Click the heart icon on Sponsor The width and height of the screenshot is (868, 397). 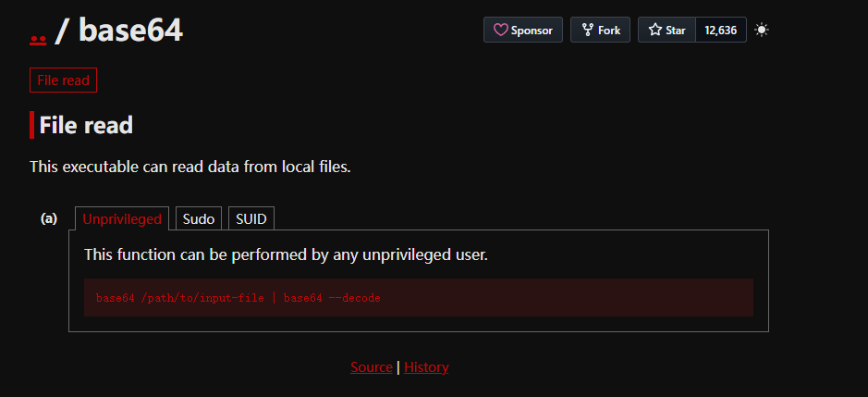[501, 30]
